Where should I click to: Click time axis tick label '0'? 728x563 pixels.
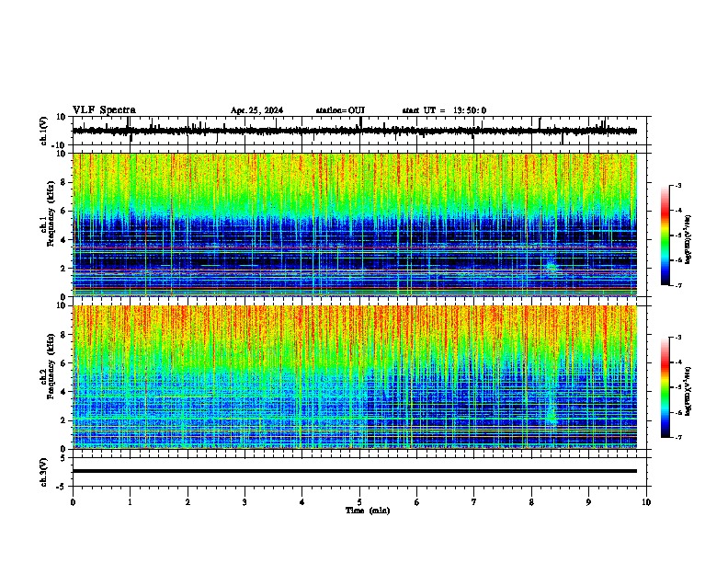click(73, 502)
